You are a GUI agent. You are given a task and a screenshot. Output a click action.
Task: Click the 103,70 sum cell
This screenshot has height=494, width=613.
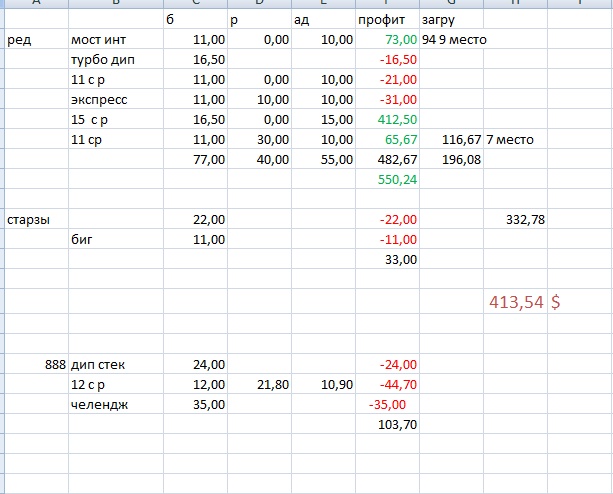387,424
